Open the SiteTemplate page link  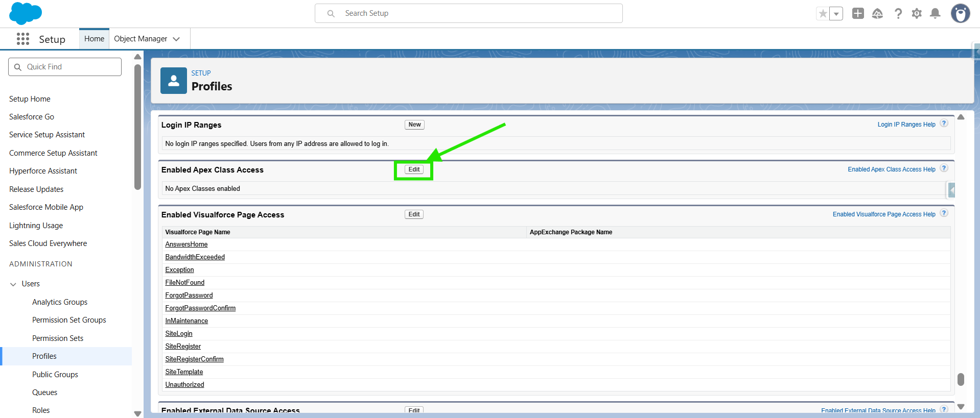click(184, 372)
